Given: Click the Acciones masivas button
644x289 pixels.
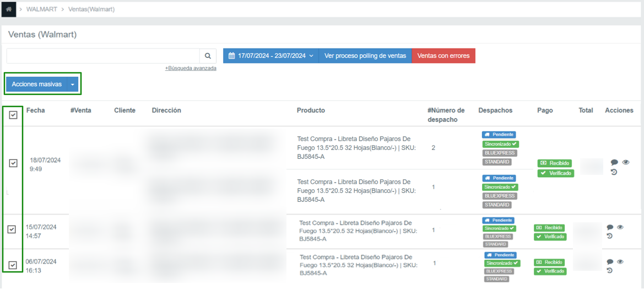Looking at the screenshot, I should tap(36, 84).
